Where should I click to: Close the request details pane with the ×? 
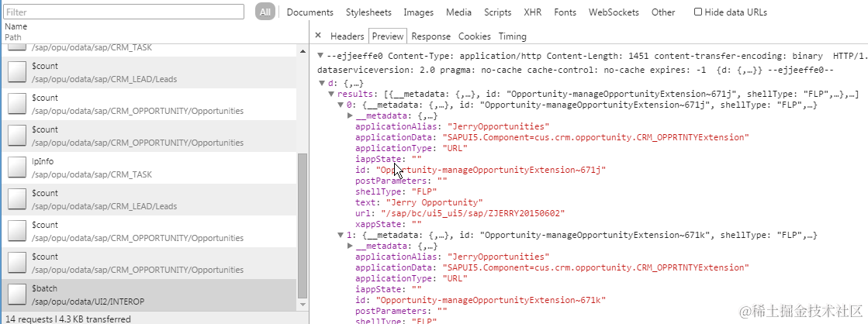318,36
